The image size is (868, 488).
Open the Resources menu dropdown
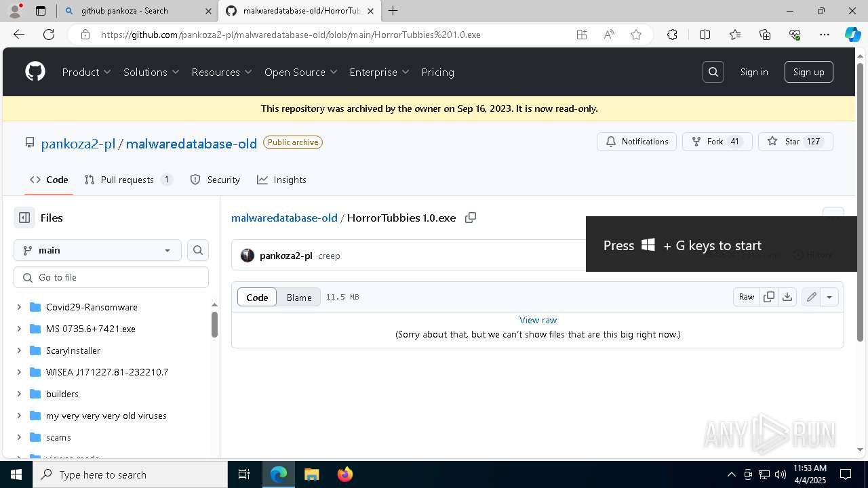222,72
